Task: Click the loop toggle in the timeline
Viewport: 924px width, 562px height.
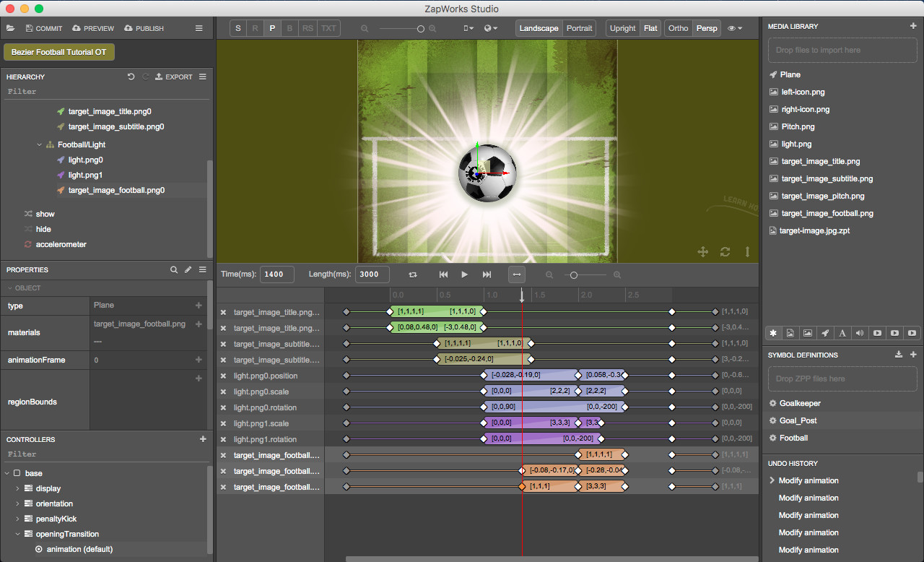Action: coord(413,274)
